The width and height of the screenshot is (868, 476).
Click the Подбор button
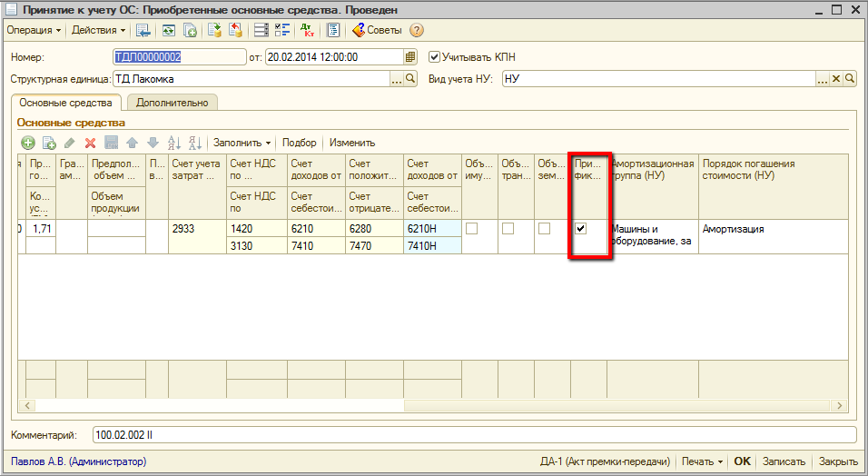(299, 143)
